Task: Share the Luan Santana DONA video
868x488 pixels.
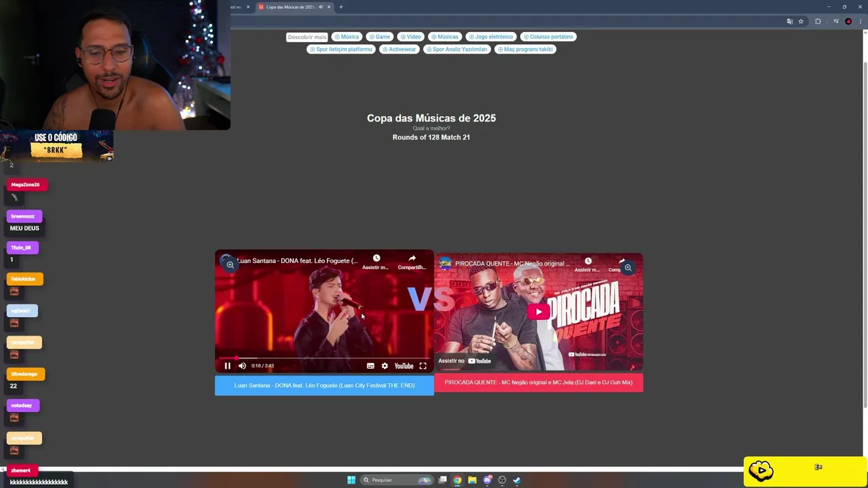Action: point(412,262)
